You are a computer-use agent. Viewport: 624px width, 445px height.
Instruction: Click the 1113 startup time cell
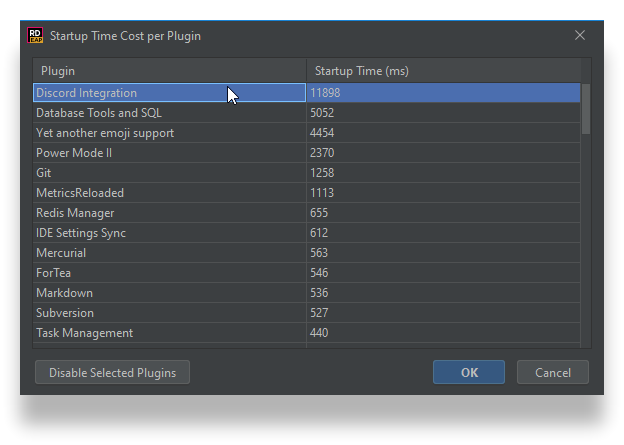(443, 193)
